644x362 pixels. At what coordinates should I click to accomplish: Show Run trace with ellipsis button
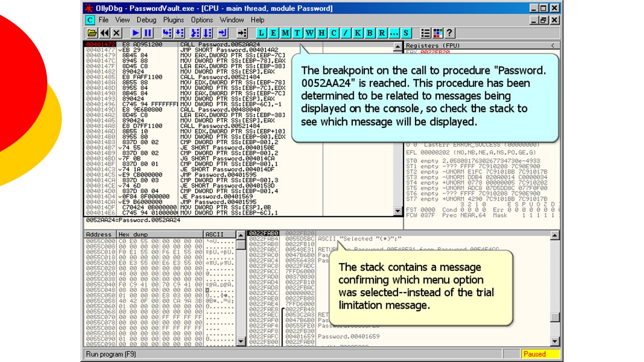coord(394,33)
